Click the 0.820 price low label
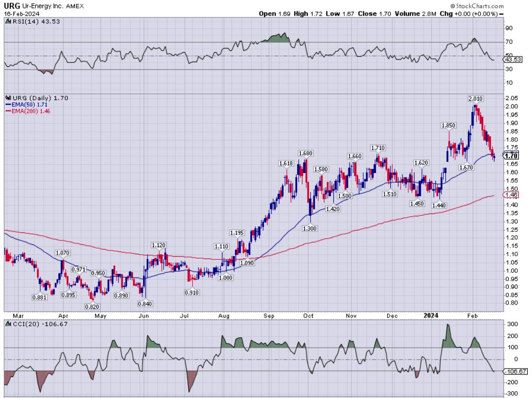 click(92, 307)
